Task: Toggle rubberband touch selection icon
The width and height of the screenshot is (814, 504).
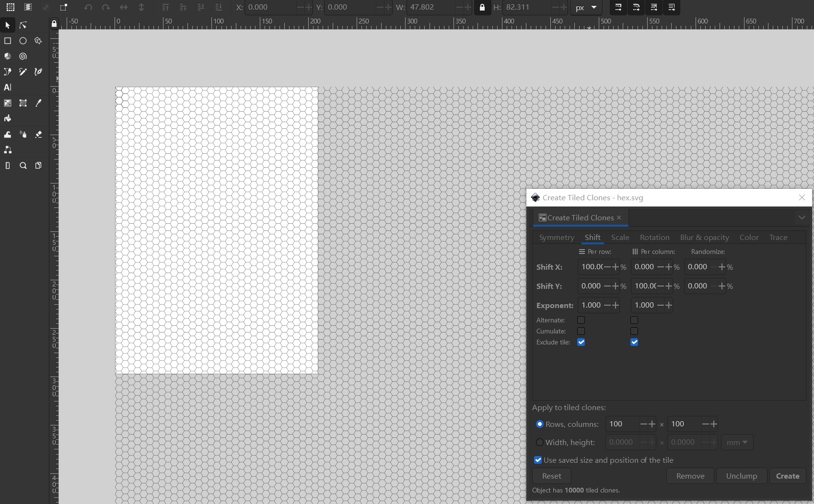Action: pyautogui.click(x=63, y=7)
